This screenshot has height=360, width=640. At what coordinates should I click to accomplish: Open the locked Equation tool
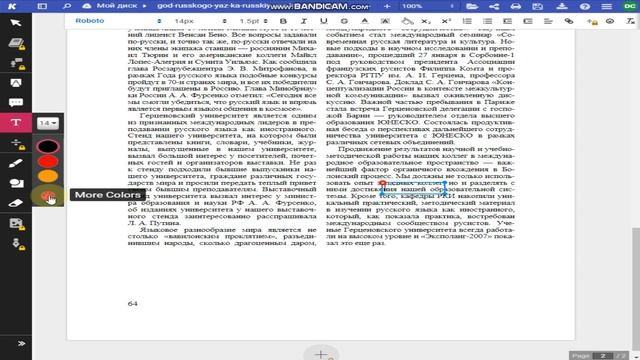tap(16, 143)
